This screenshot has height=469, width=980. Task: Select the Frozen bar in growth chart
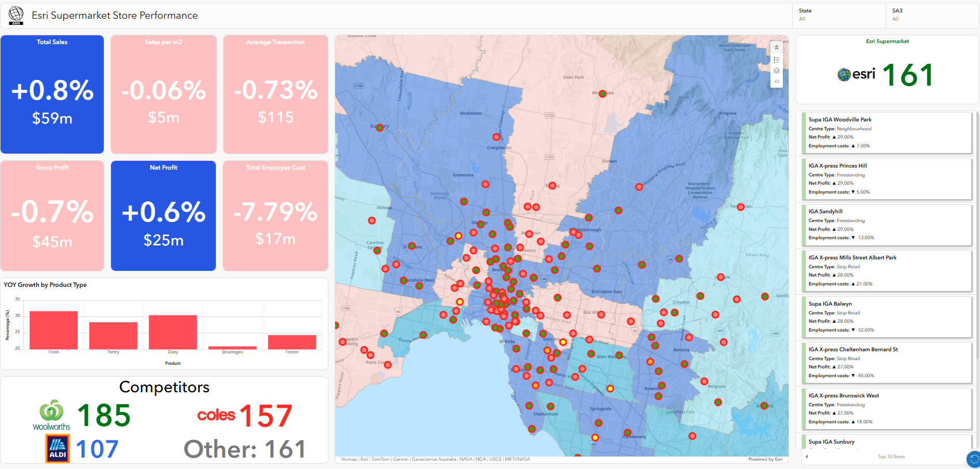coord(292,342)
